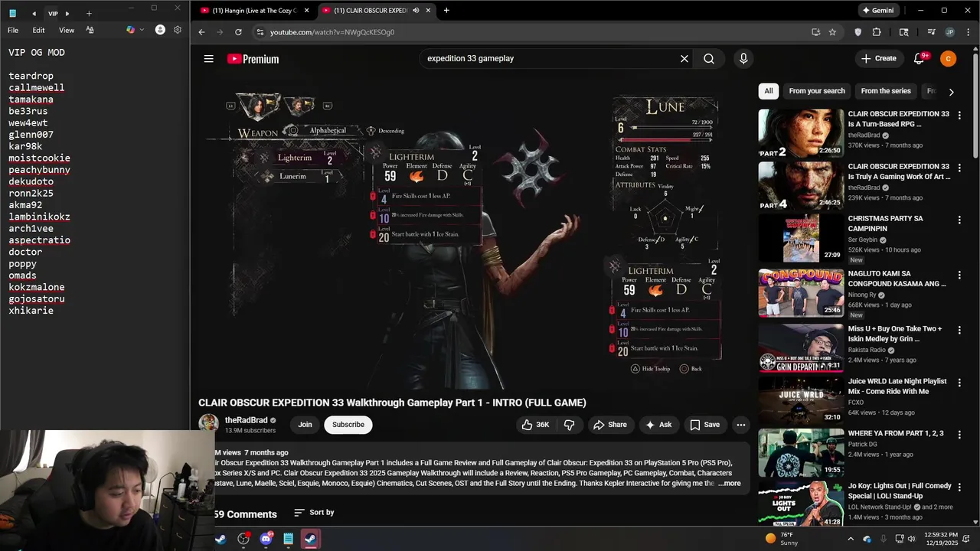Like the video with 36K likes
This screenshot has height=551, width=980.
point(536,425)
